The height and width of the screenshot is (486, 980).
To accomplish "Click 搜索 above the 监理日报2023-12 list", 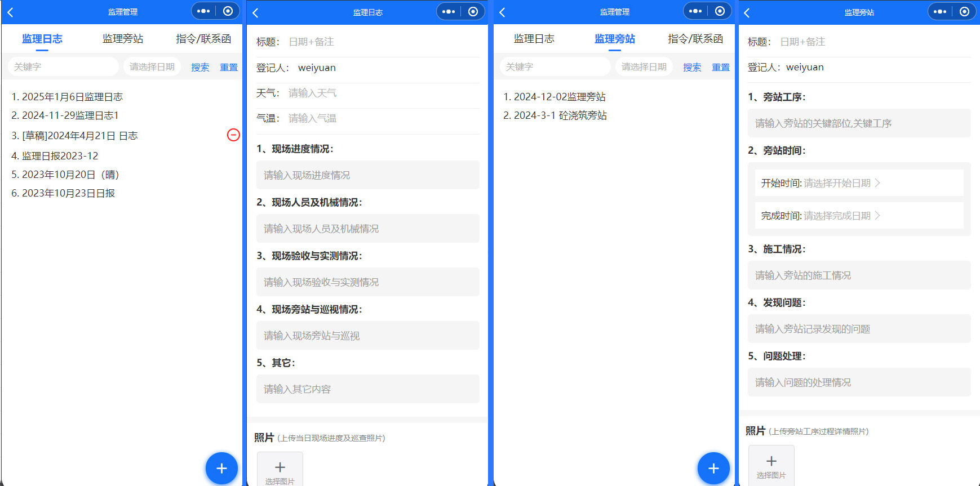I will [200, 68].
